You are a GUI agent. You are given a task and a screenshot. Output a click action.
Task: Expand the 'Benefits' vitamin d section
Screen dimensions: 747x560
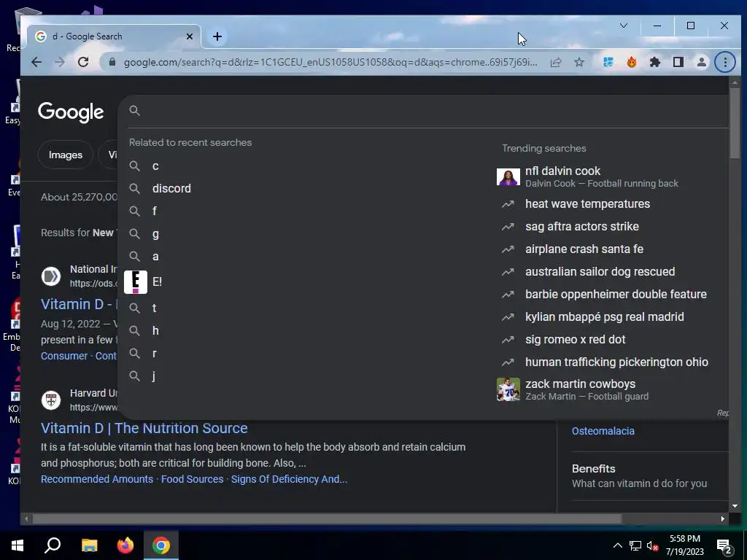(650, 475)
